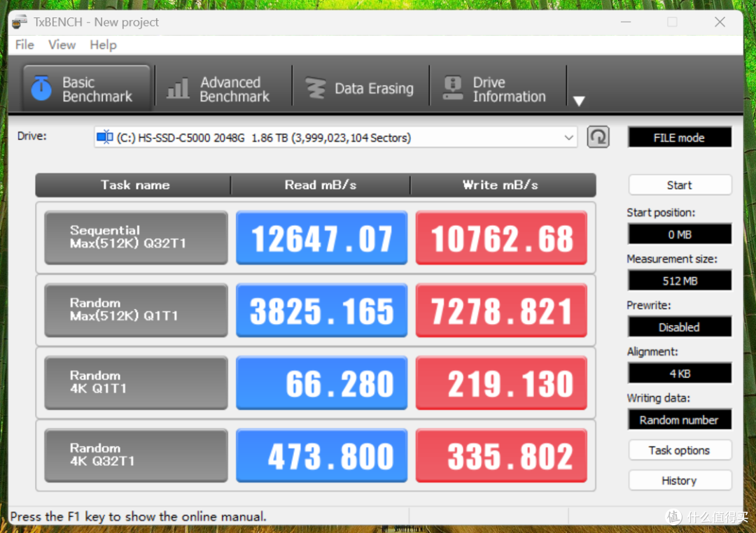Minimize the TxBENCH window
756x533 pixels.
tap(626, 22)
